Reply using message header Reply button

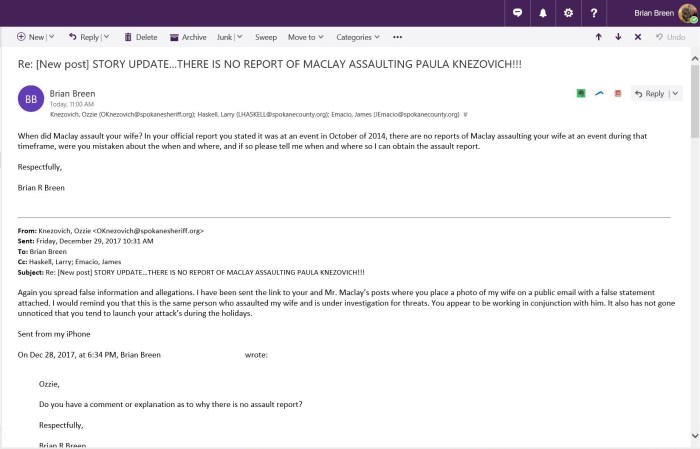650,93
